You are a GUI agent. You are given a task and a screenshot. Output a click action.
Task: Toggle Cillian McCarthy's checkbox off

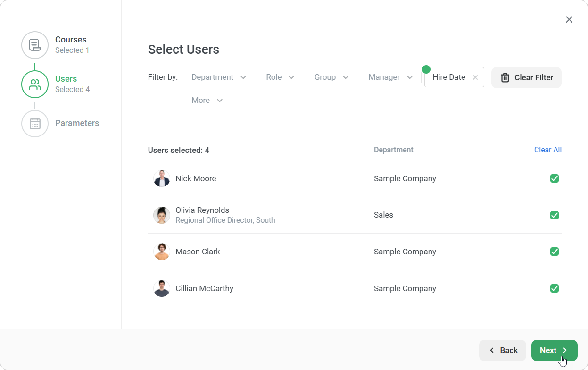pyautogui.click(x=554, y=288)
